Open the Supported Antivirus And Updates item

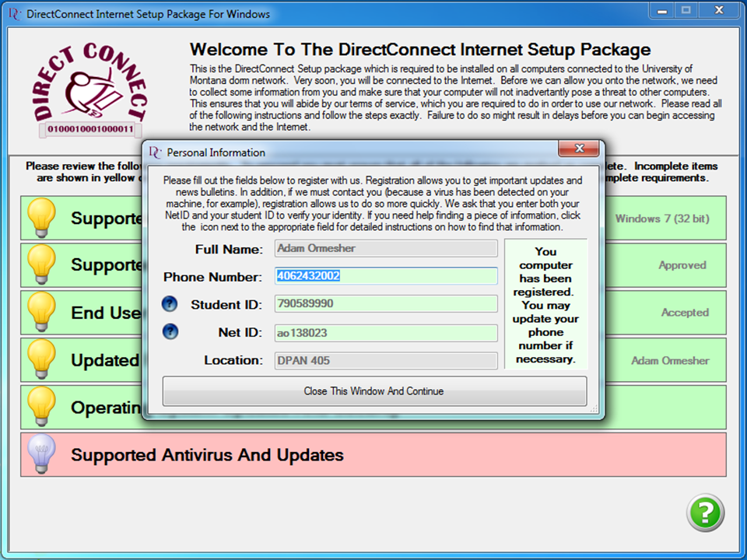pyautogui.click(x=373, y=455)
